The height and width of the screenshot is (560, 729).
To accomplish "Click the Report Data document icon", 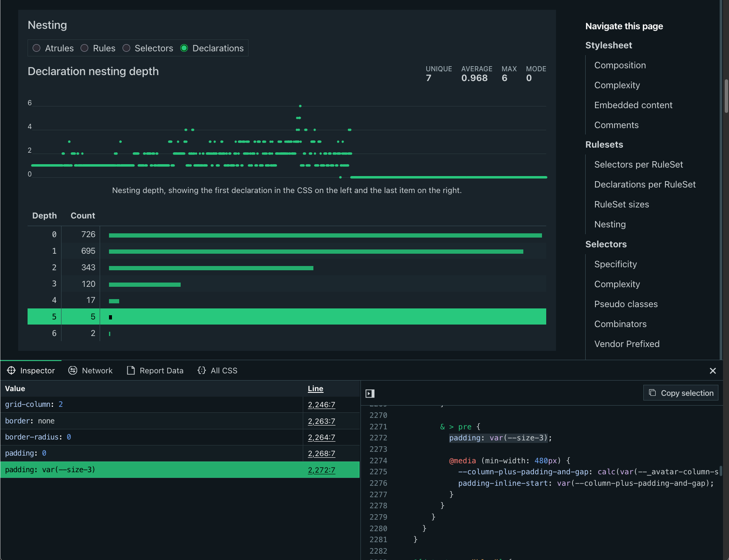I will [x=131, y=370].
